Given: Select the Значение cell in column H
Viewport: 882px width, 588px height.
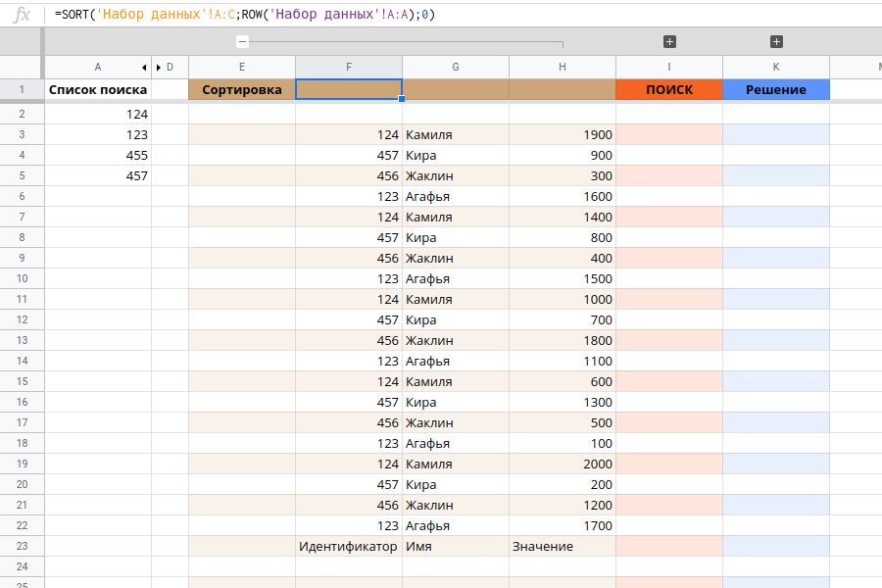Looking at the screenshot, I should click(x=563, y=546).
